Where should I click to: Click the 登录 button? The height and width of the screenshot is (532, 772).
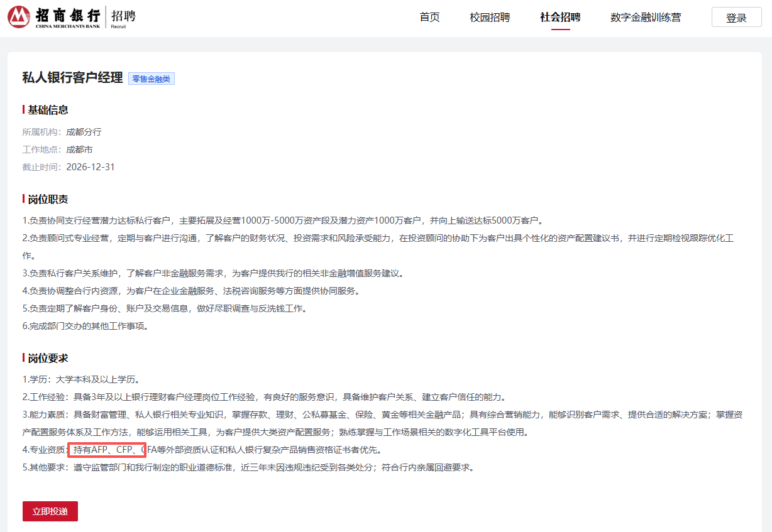point(736,18)
